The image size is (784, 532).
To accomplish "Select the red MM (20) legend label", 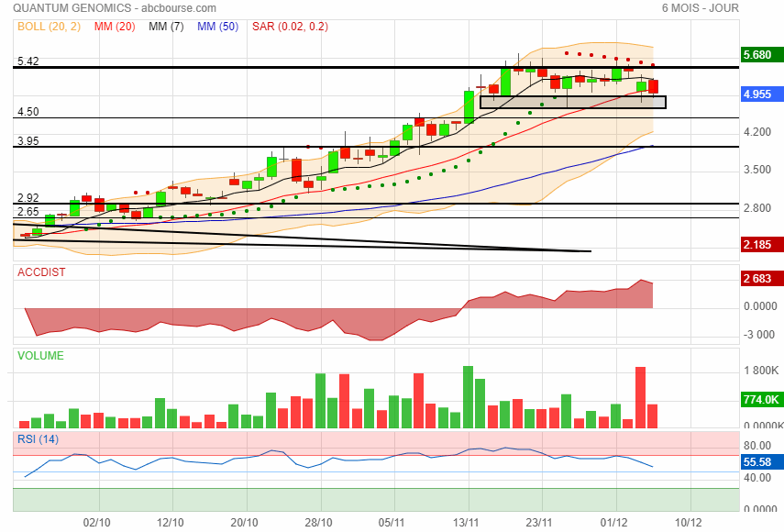I will pyautogui.click(x=115, y=27).
